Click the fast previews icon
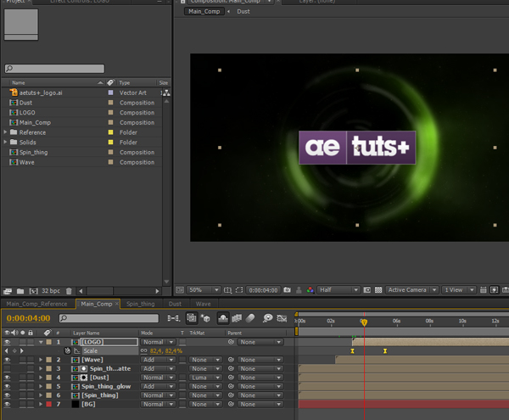 494,290
